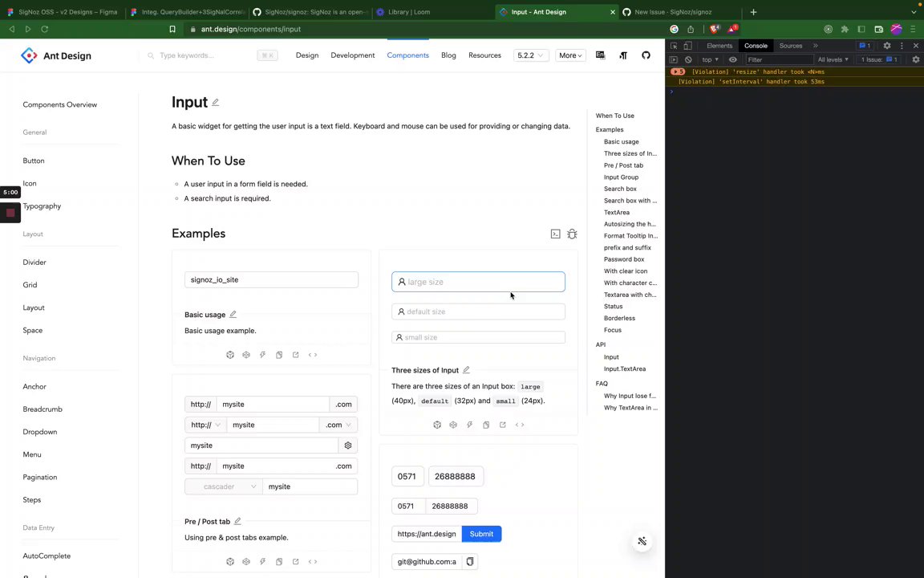Open Resources nav menu item
This screenshot has width=924, height=578.
484,55
